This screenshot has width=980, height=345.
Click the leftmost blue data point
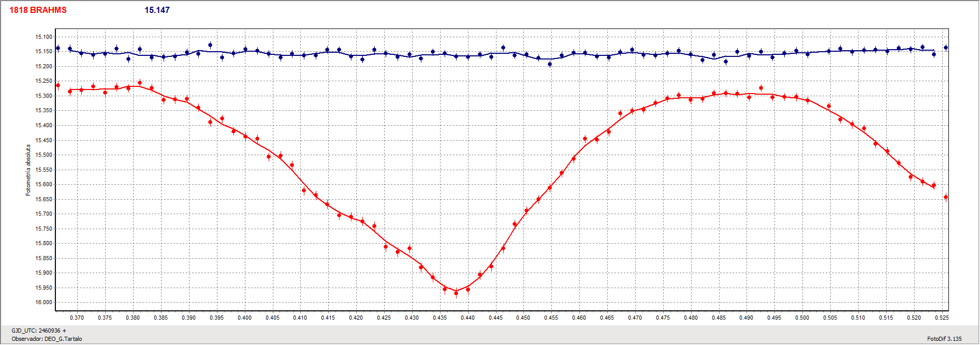58,48
